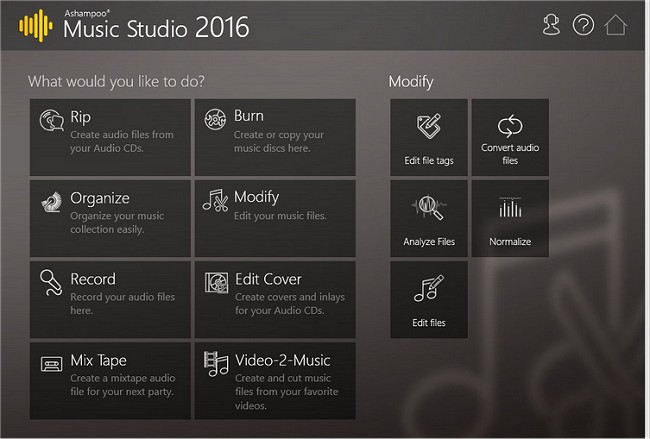Image resolution: width=650 pixels, height=439 pixels.
Task: Select the Burn tile title
Action: pyautogui.click(x=249, y=116)
